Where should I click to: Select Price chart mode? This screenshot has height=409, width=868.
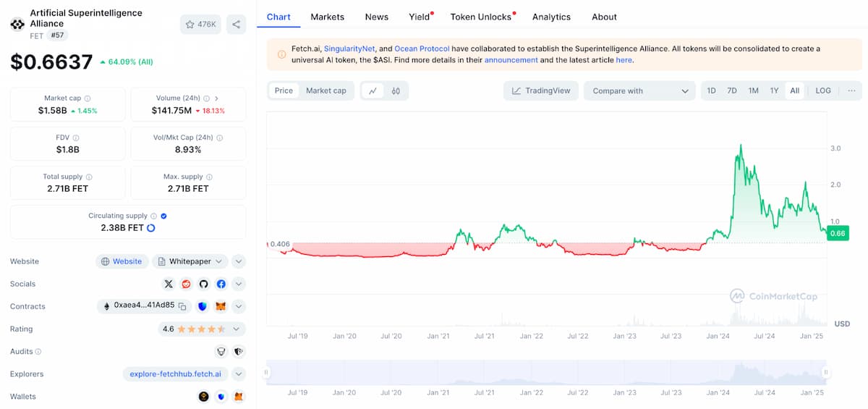point(284,90)
